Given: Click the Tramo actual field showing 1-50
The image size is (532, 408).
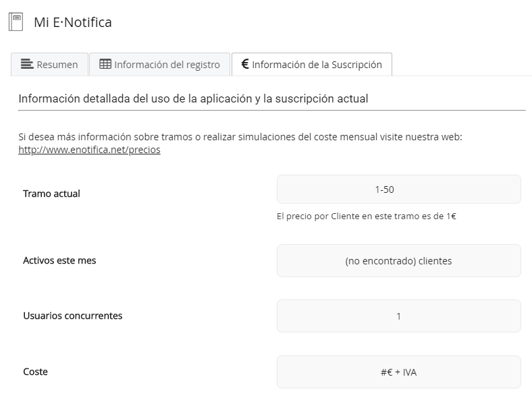Looking at the screenshot, I should [398, 190].
